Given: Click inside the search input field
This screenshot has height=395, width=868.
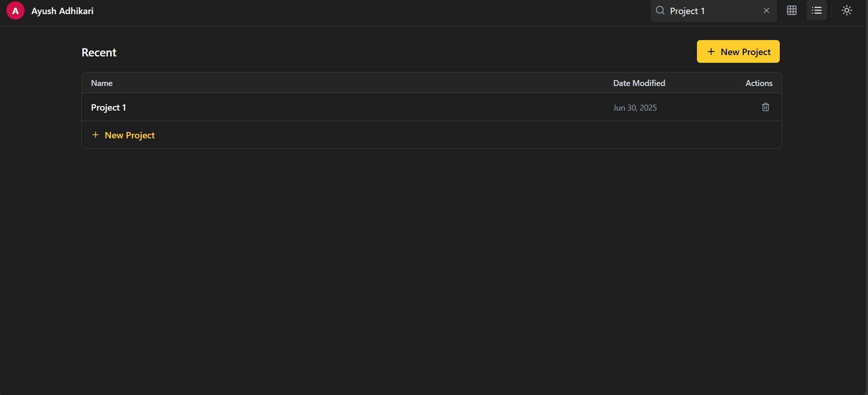Looking at the screenshot, I should 710,10.
